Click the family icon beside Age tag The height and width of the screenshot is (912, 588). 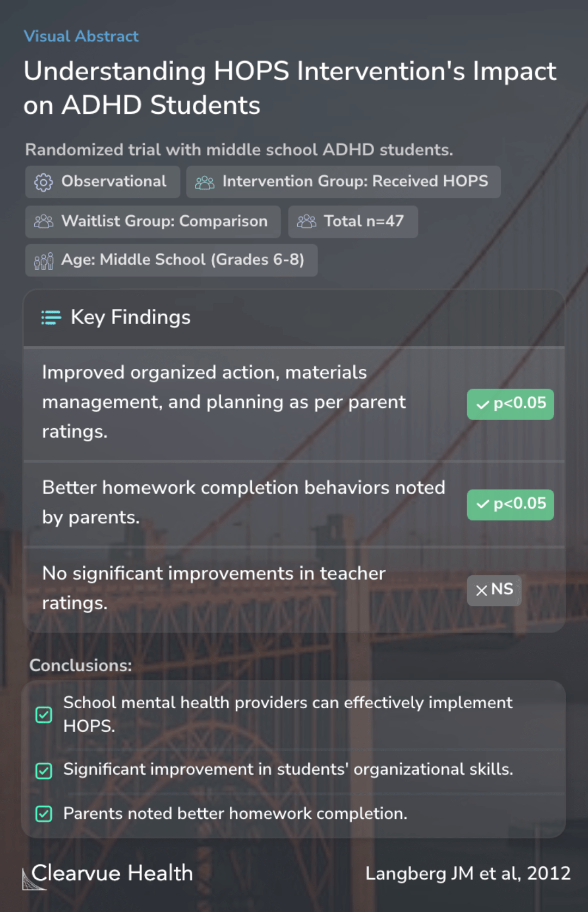coord(44,260)
